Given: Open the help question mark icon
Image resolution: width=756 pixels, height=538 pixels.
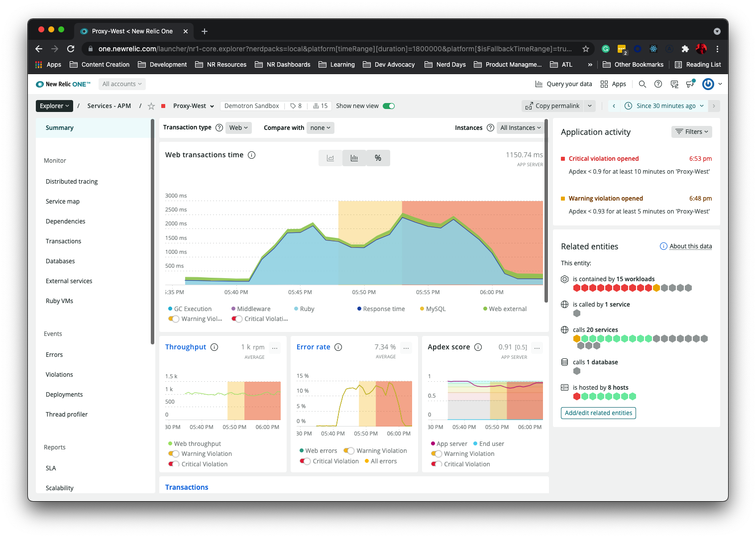Looking at the screenshot, I should tap(658, 84).
